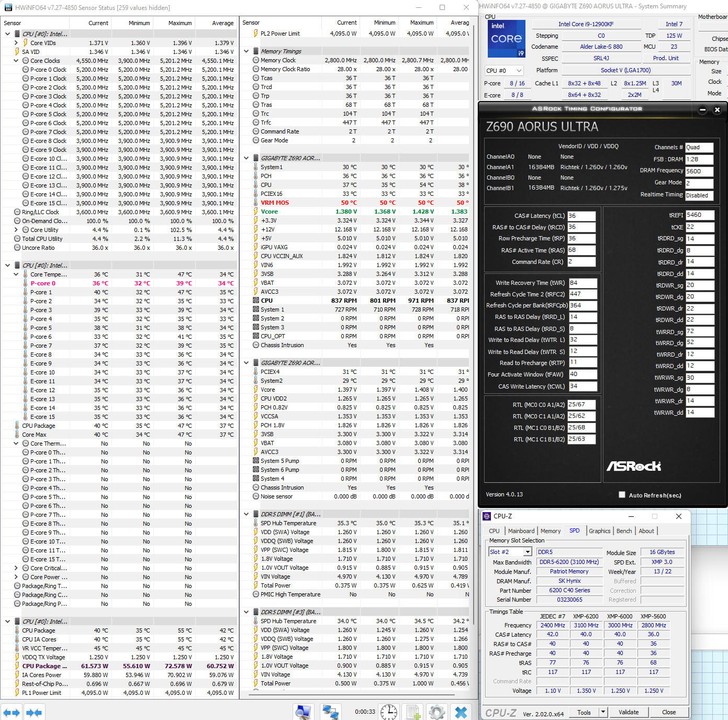Viewport: 728px width, 720px height.
Task: Click the Validate button in CPU-Z
Action: 629,712
